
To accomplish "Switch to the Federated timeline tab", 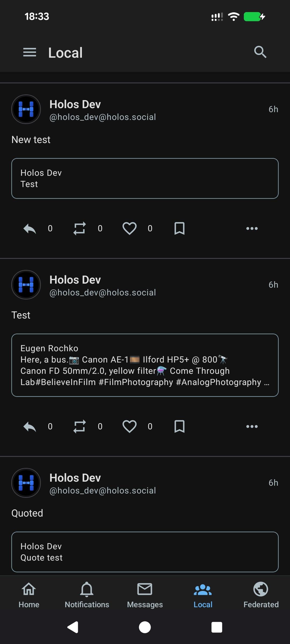I will [261, 594].
